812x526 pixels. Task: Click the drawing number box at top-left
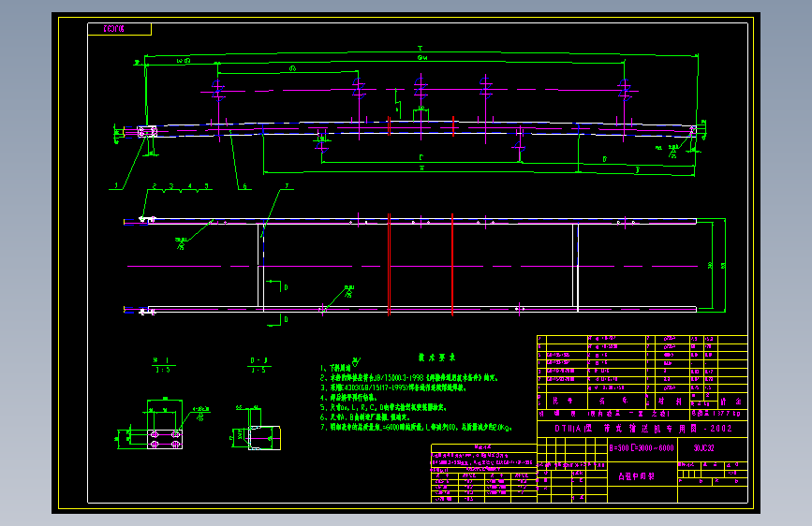click(120, 29)
